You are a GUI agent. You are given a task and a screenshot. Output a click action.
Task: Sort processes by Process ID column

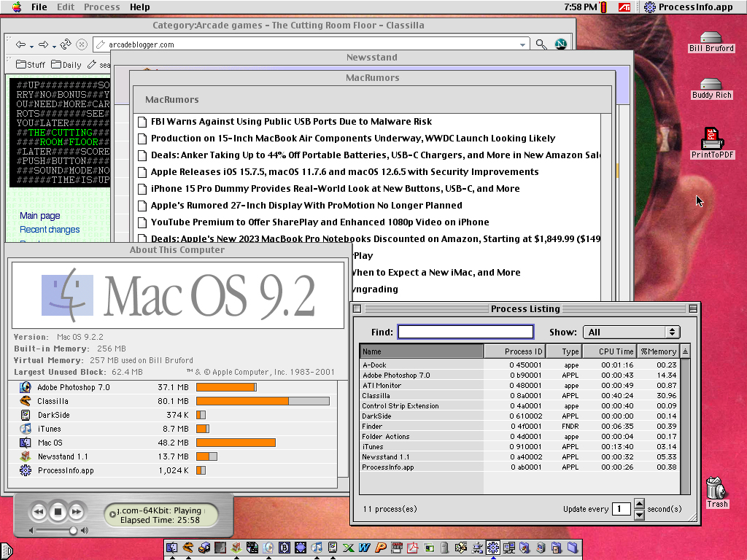click(x=515, y=351)
